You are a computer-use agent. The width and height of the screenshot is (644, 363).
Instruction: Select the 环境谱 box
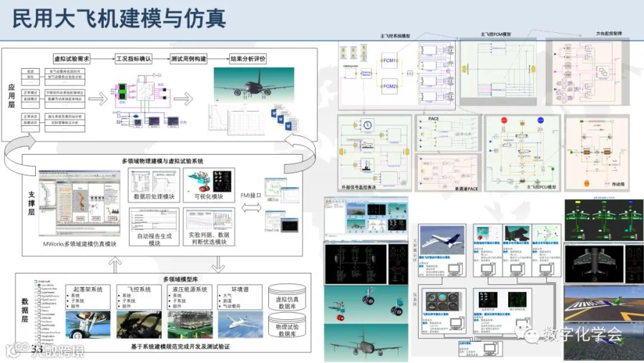[240, 297]
